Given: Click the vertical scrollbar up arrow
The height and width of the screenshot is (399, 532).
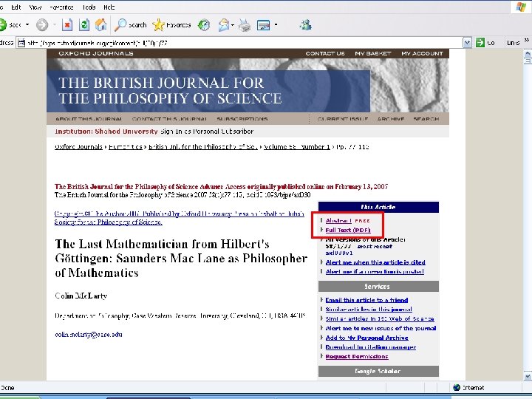Looking at the screenshot, I should tap(528, 53).
